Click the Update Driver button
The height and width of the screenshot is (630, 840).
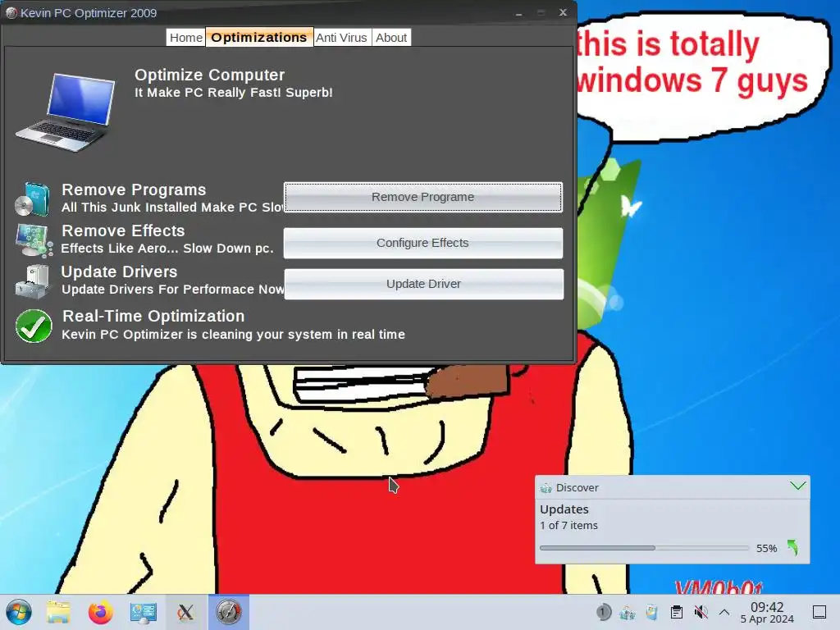point(424,284)
